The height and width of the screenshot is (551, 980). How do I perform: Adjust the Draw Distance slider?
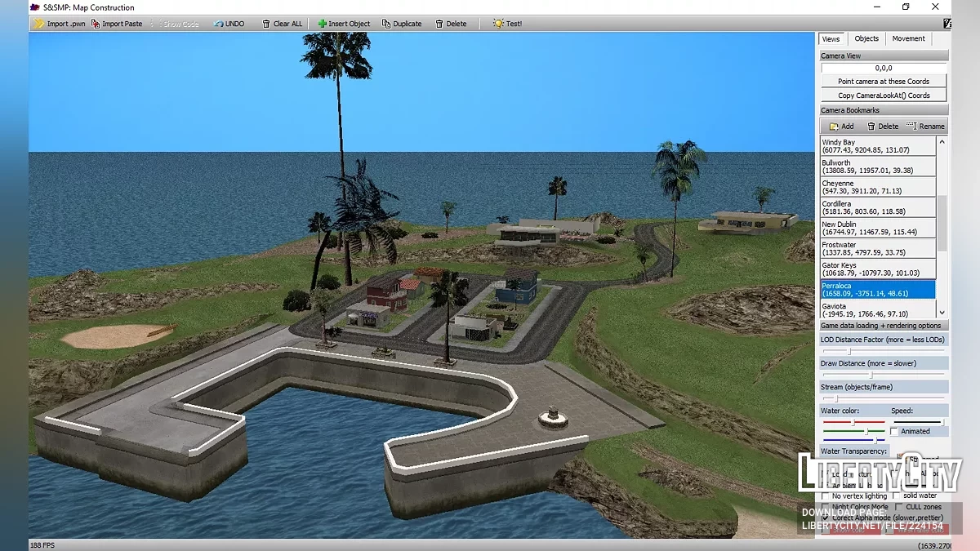tap(871, 375)
